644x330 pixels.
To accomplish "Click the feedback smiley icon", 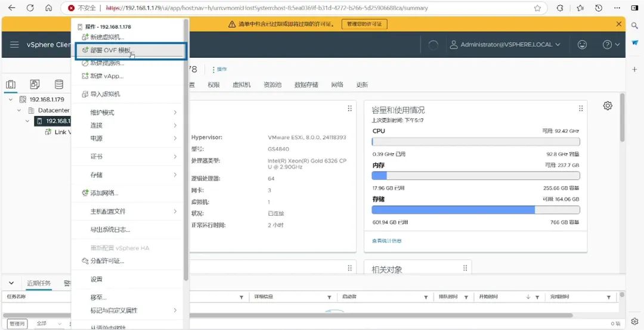I will tap(582, 44).
